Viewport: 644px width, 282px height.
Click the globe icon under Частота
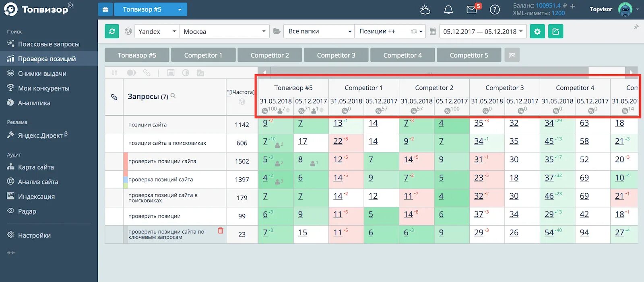(242, 102)
